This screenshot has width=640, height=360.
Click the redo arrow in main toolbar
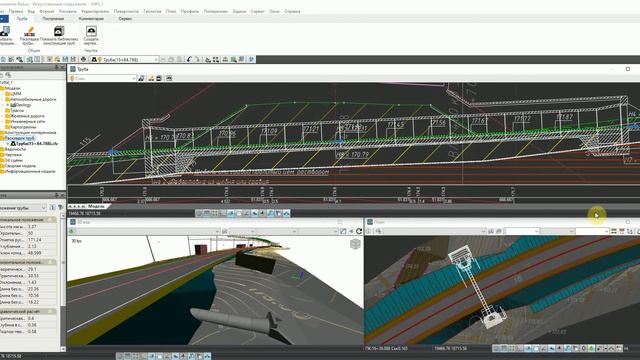coord(197,60)
